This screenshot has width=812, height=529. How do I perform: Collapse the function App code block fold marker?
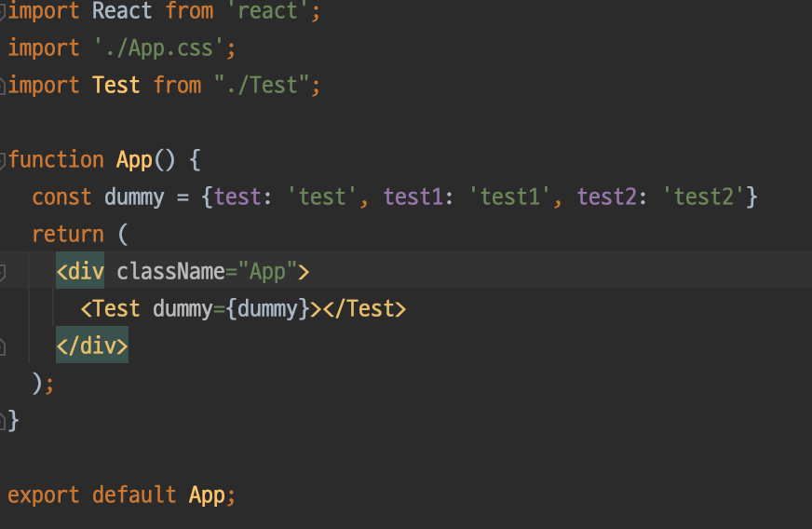[2, 160]
